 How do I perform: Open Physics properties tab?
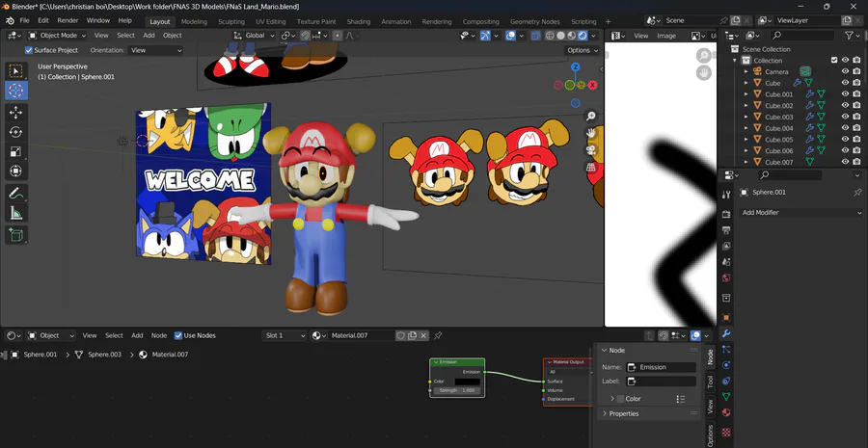click(726, 365)
